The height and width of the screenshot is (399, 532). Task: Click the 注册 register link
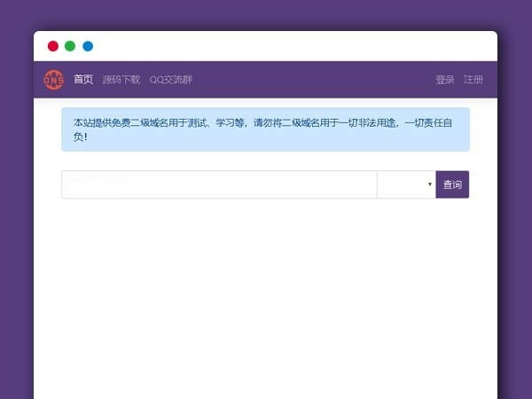[x=473, y=80]
